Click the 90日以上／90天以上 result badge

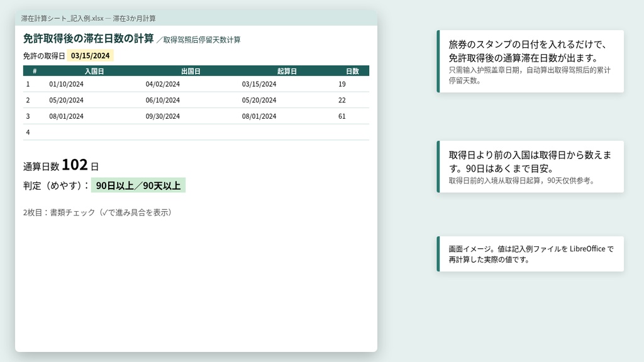tap(138, 185)
